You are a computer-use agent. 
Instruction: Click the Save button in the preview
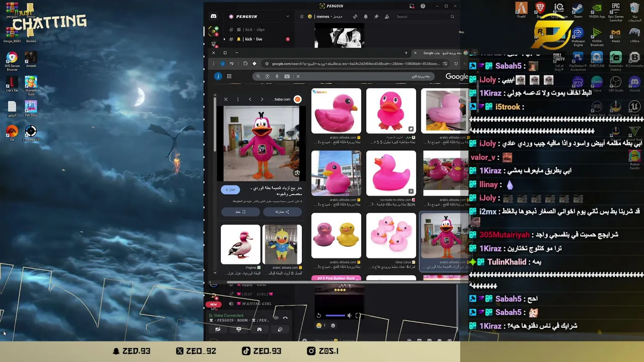pos(240,212)
